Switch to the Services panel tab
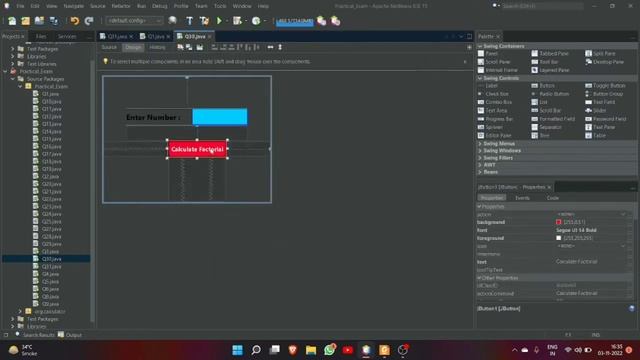This screenshot has height=360, width=640. [x=67, y=36]
